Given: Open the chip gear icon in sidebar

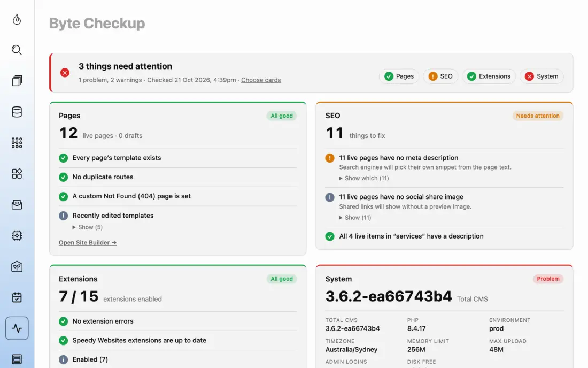Looking at the screenshot, I should 17,235.
